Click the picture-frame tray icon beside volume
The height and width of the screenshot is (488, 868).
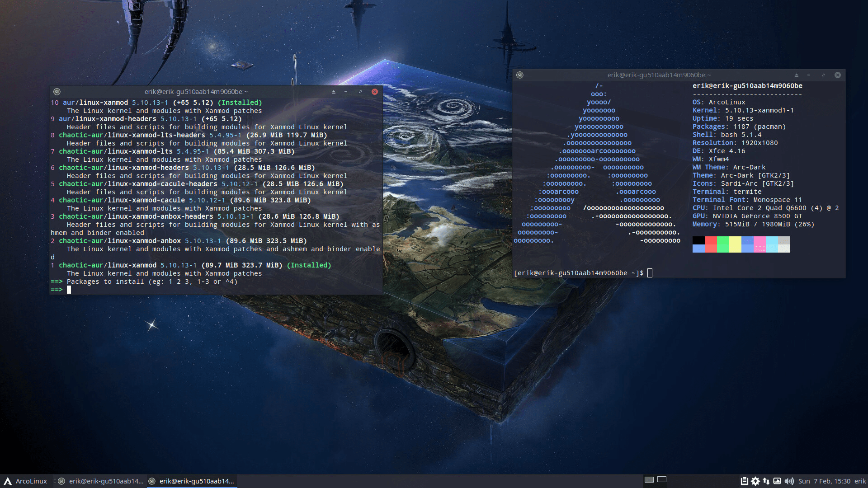coord(777,481)
